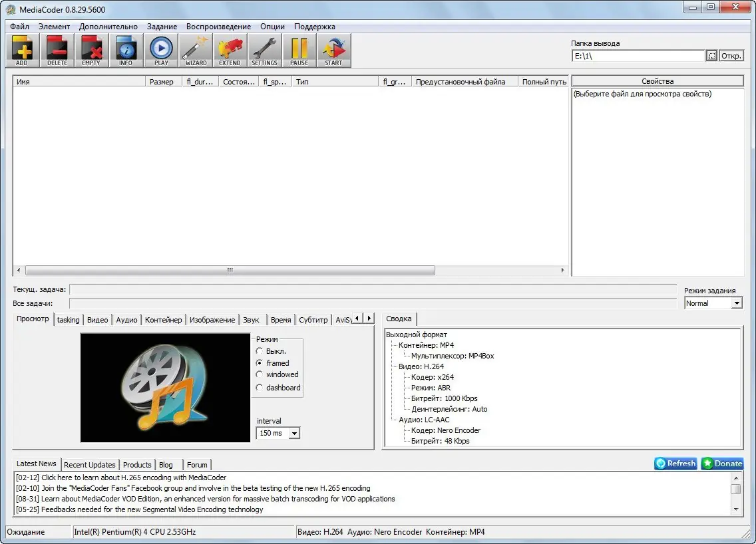The width and height of the screenshot is (756, 544).
Task: Click the START transcoding icon
Action: tap(333, 50)
